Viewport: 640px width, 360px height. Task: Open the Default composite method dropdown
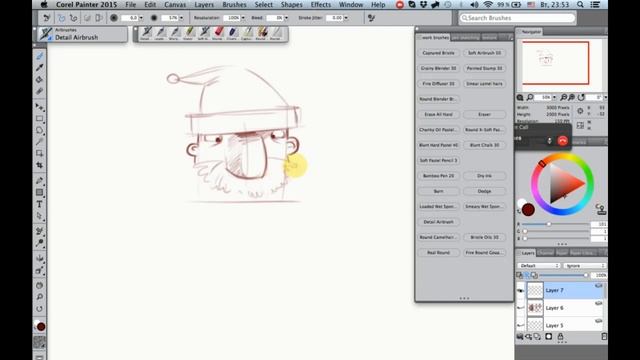[x=539, y=266]
